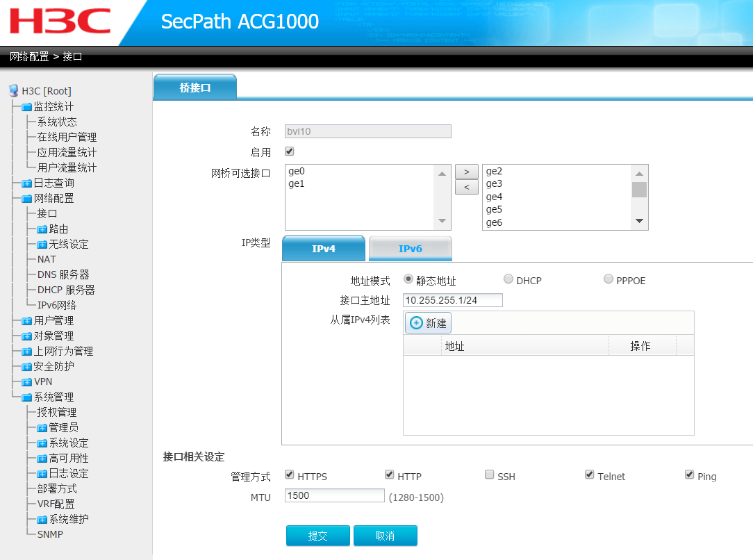
Task: Open IPv6网络 settings
Action: click(57, 306)
